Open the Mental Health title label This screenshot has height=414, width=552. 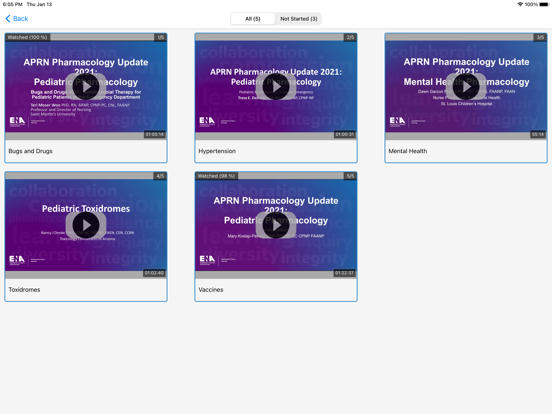click(408, 151)
